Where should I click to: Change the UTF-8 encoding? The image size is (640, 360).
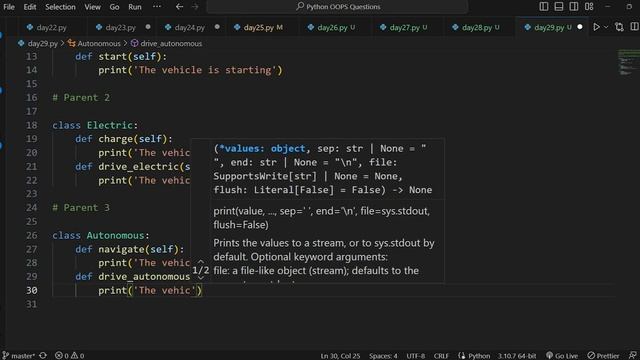pyautogui.click(x=416, y=356)
